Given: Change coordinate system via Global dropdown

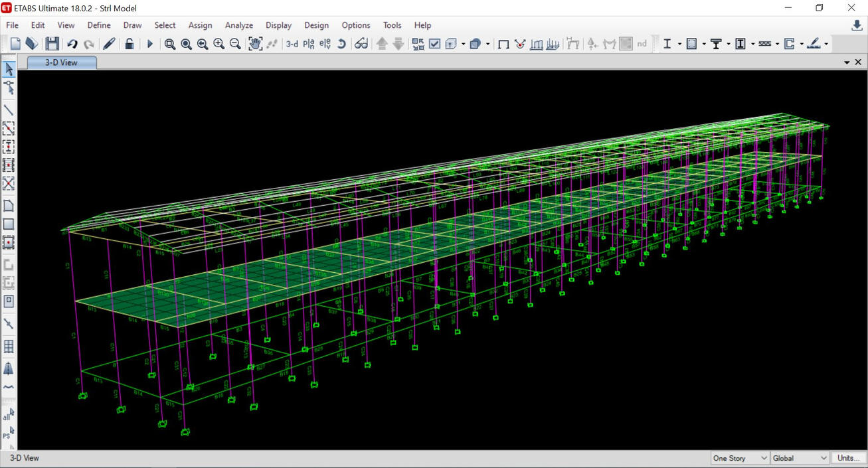Looking at the screenshot, I should coord(799,458).
